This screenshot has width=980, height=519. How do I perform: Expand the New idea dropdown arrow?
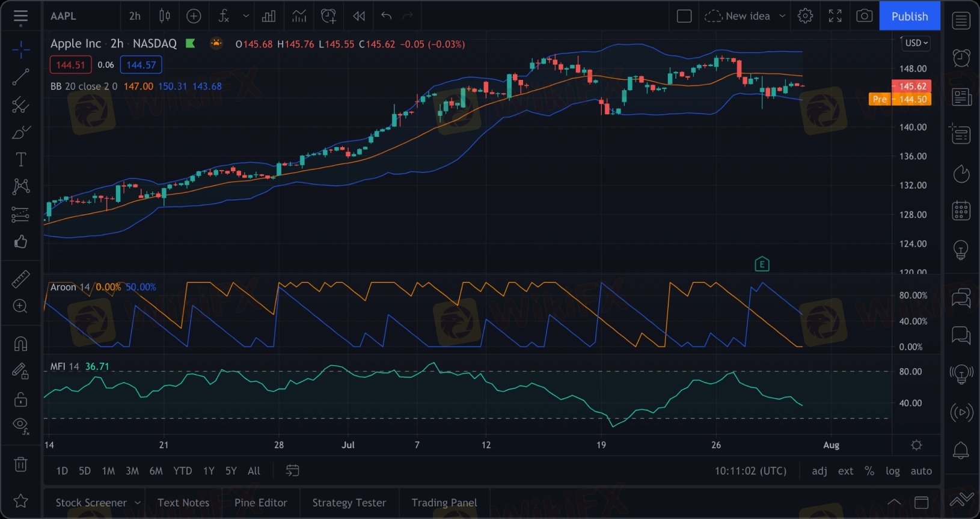point(782,16)
